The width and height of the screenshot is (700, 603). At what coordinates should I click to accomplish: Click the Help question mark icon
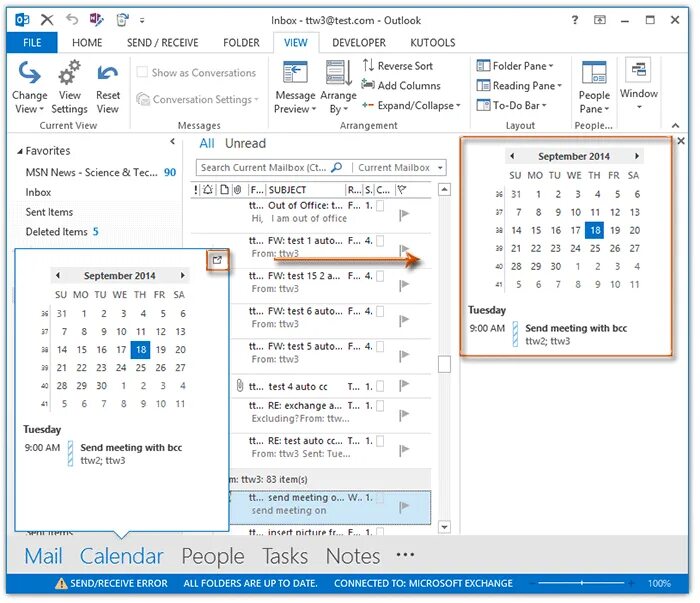pos(575,20)
